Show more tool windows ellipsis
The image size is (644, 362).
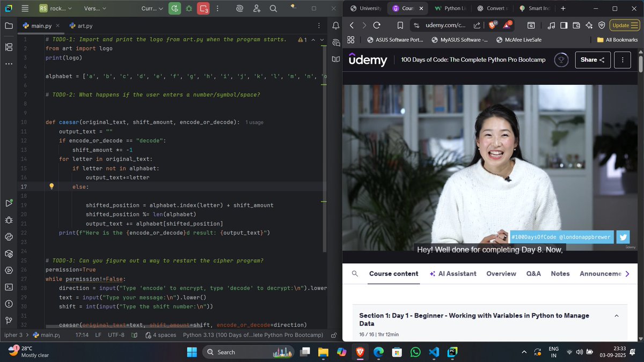9,64
